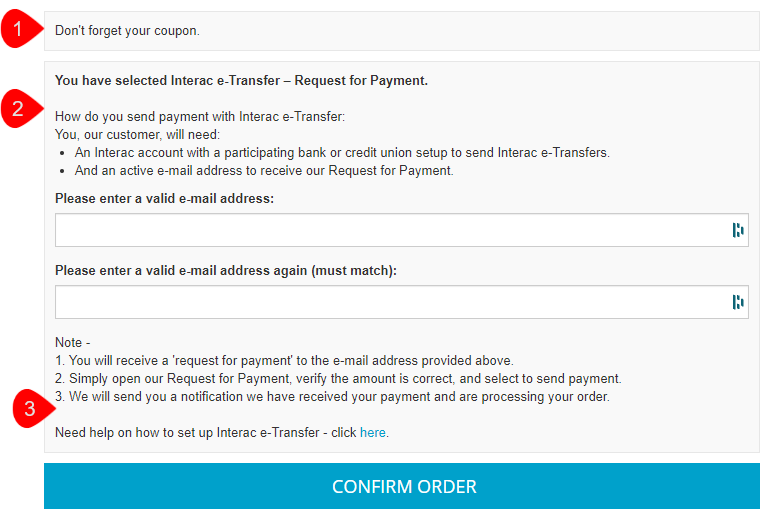This screenshot has height=527, width=766.
Task: Click the 'Need help on how to set up' text
Action: pyautogui.click(x=205, y=433)
